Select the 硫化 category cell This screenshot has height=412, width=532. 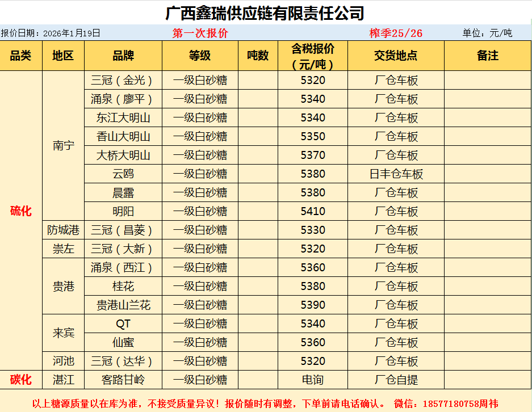click(x=21, y=212)
